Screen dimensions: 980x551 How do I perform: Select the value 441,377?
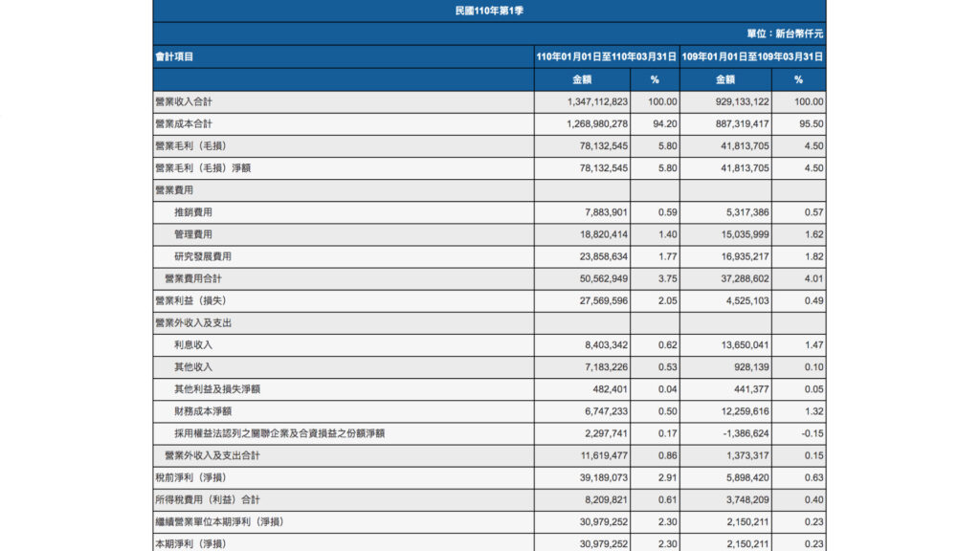(752, 389)
